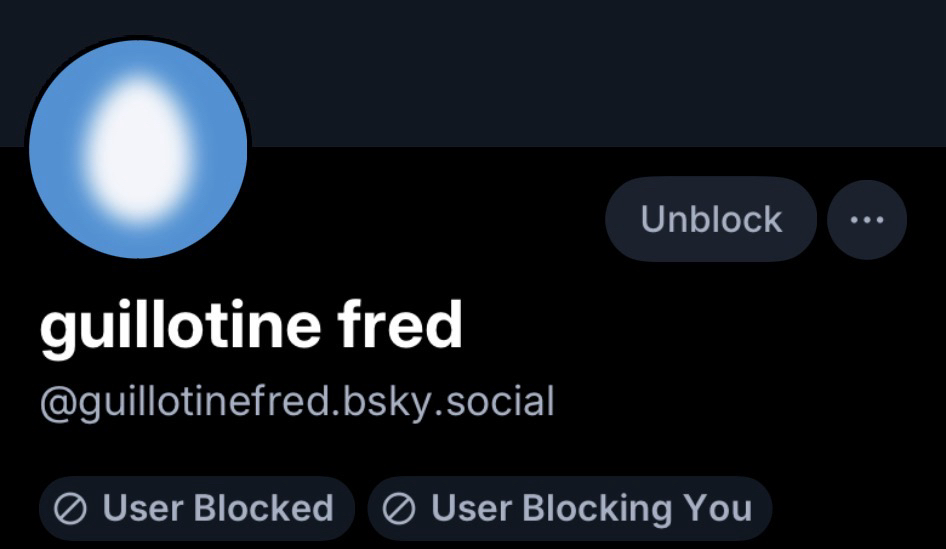The width and height of the screenshot is (946, 549).
Task: Click the word "Blocked" in the first badge
Action: [x=263, y=508]
